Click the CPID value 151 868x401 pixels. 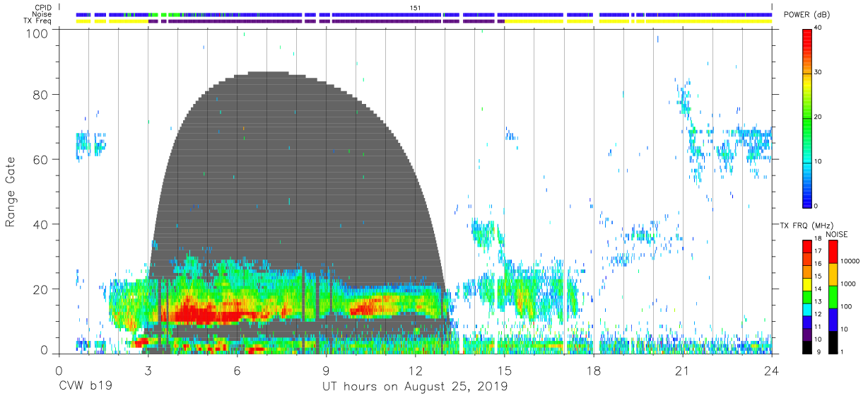416,7
